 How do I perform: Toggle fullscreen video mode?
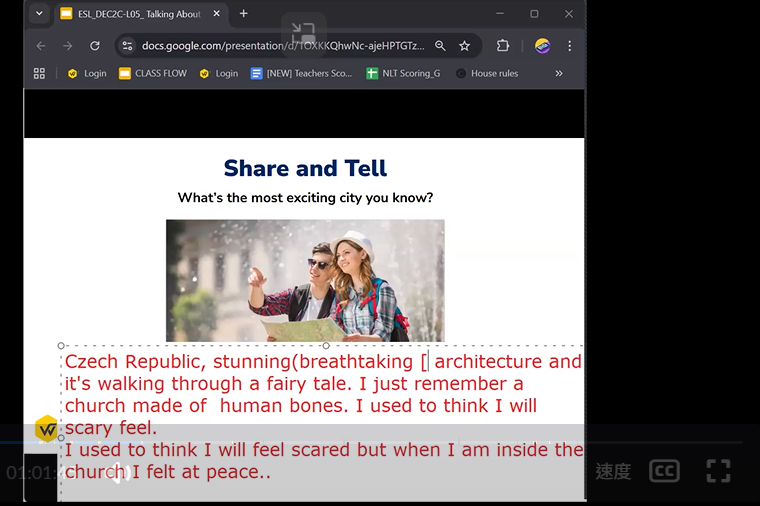click(717, 471)
